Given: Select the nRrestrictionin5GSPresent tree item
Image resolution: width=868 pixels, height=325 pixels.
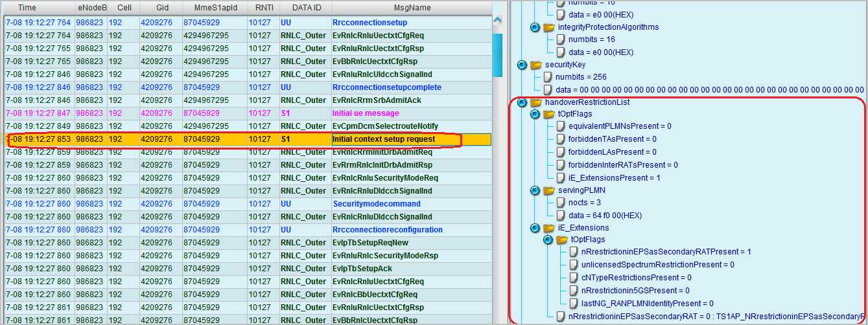Looking at the screenshot, I should [635, 291].
